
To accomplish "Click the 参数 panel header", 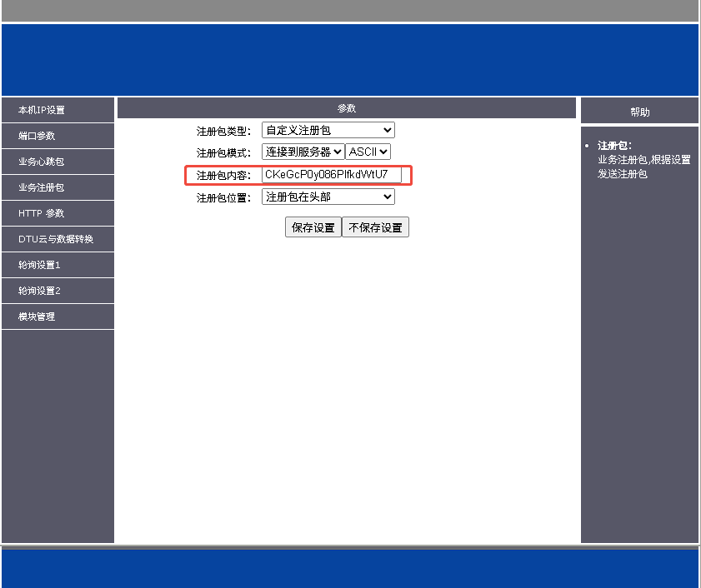I will 347,108.
